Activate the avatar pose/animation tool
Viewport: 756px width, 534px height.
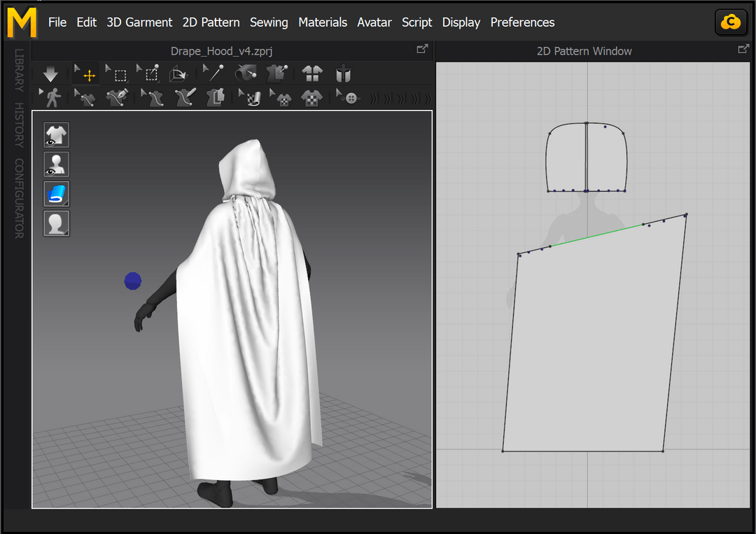click(x=51, y=98)
